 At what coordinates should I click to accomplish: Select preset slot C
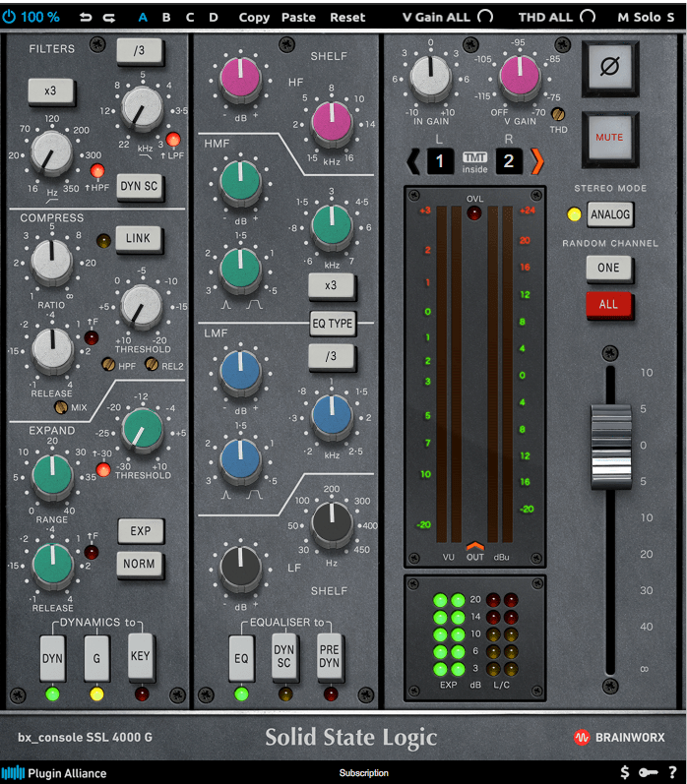coord(190,17)
